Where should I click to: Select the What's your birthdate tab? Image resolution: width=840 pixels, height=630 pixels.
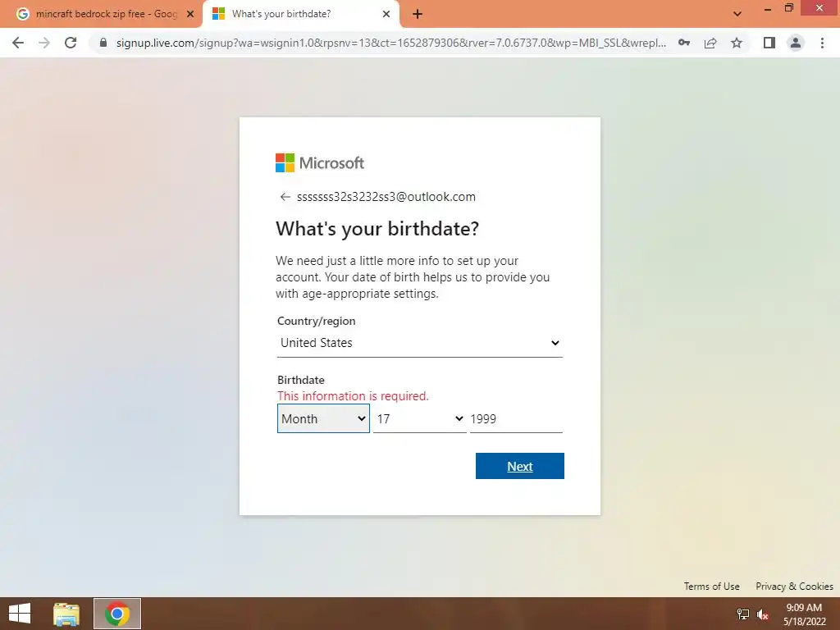coord(300,14)
